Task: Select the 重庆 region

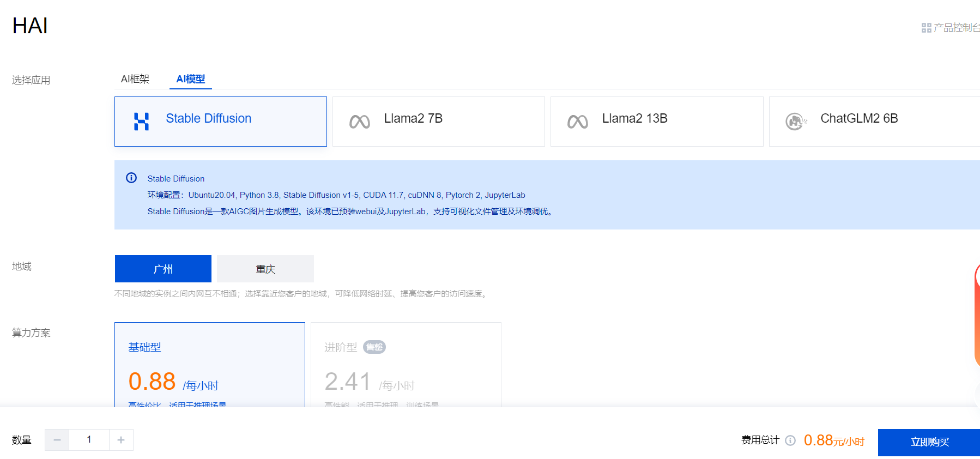Action: [x=265, y=269]
